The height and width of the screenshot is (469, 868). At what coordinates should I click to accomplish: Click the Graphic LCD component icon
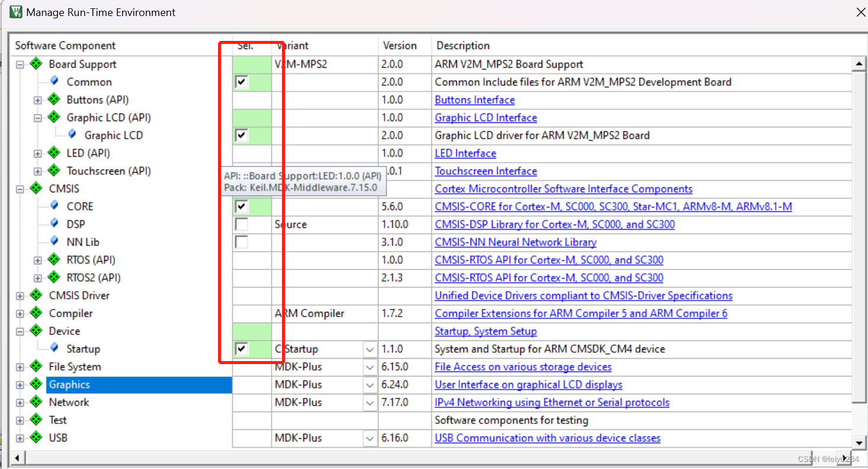[x=71, y=135]
